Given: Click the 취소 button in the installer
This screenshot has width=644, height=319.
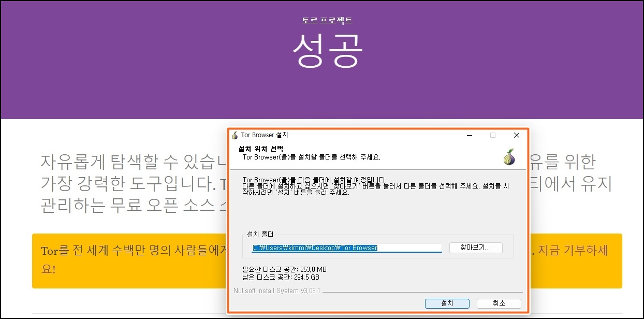Looking at the screenshot, I should (x=499, y=303).
